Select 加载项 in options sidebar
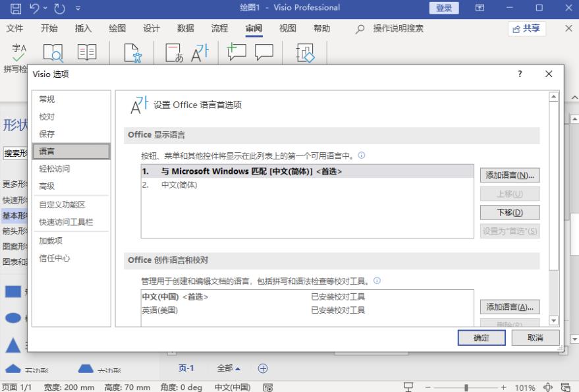Image resolution: width=579 pixels, height=392 pixels. point(71,241)
